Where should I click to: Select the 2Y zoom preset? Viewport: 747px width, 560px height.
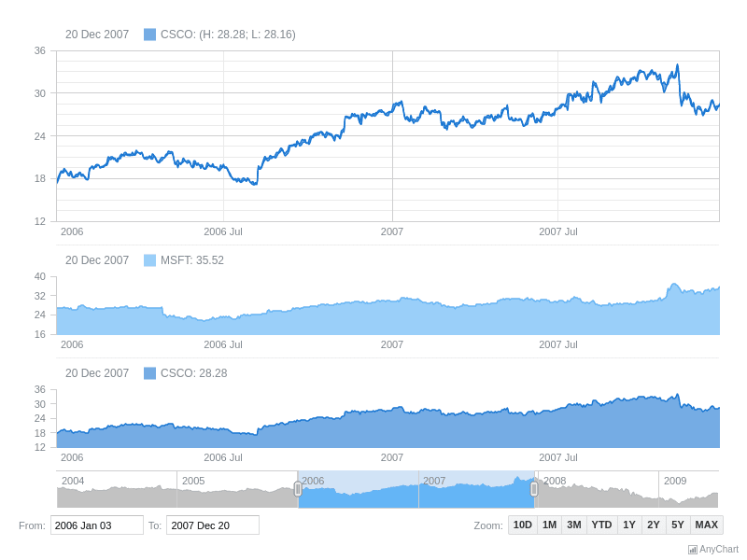pyautogui.click(x=652, y=525)
